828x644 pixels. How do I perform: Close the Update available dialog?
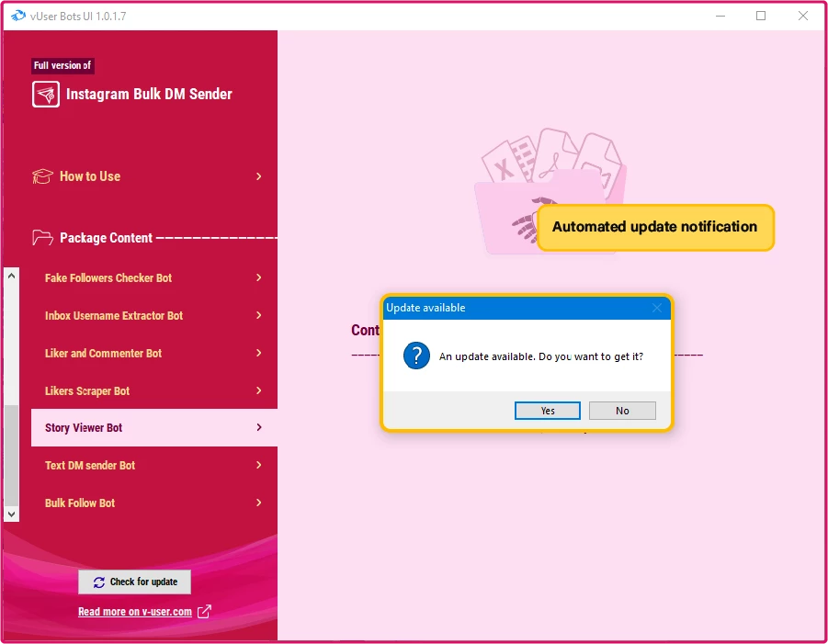tap(656, 308)
